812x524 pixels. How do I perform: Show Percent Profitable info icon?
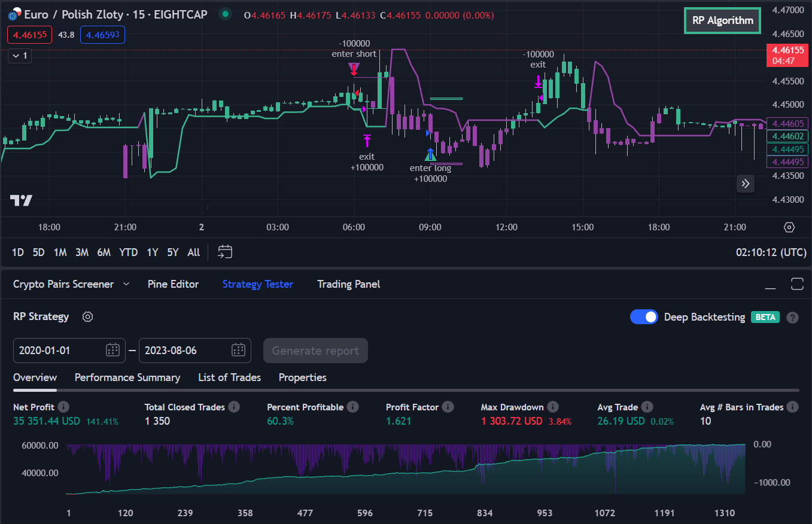(x=353, y=407)
